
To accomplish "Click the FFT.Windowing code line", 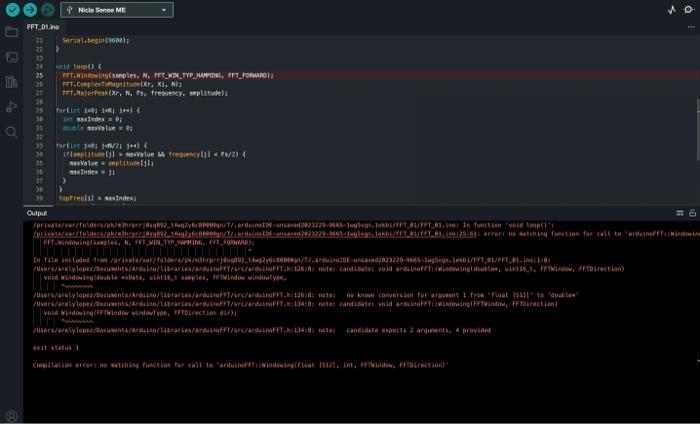I will click(168, 75).
